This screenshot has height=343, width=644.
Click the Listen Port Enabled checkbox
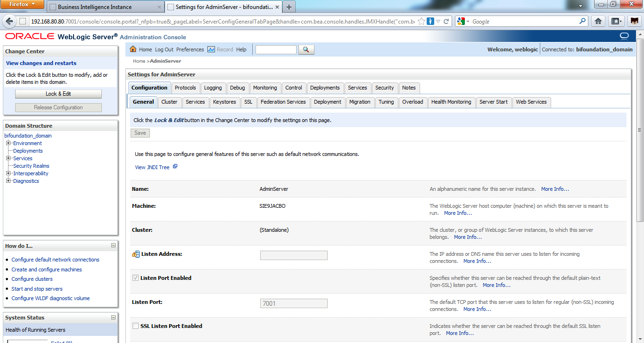[x=135, y=278]
